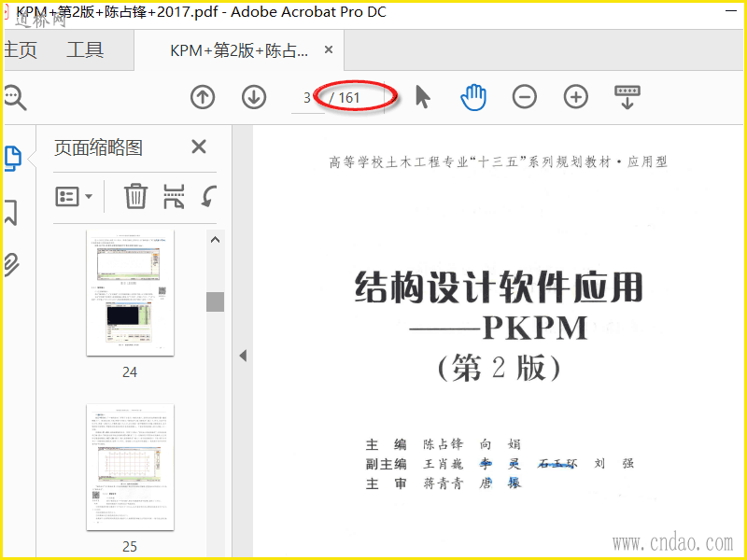The image size is (747, 560).
Task: Click the 页面缩略图 panel title
Action: pyautogui.click(x=98, y=147)
